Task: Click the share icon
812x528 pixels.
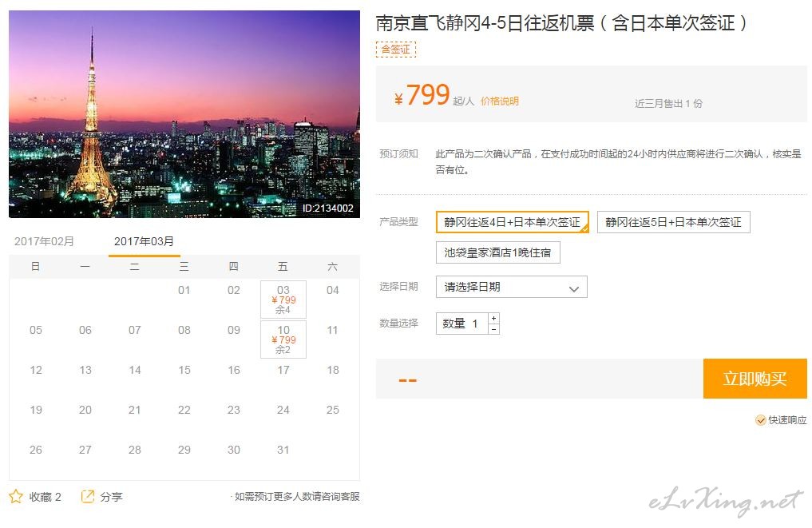Action: click(88, 496)
